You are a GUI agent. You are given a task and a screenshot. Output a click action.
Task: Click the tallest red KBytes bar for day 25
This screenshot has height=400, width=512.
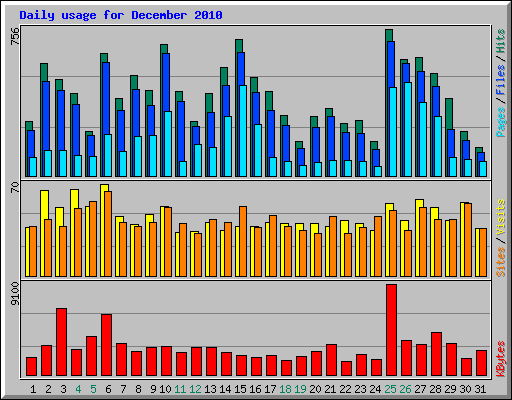391,330
